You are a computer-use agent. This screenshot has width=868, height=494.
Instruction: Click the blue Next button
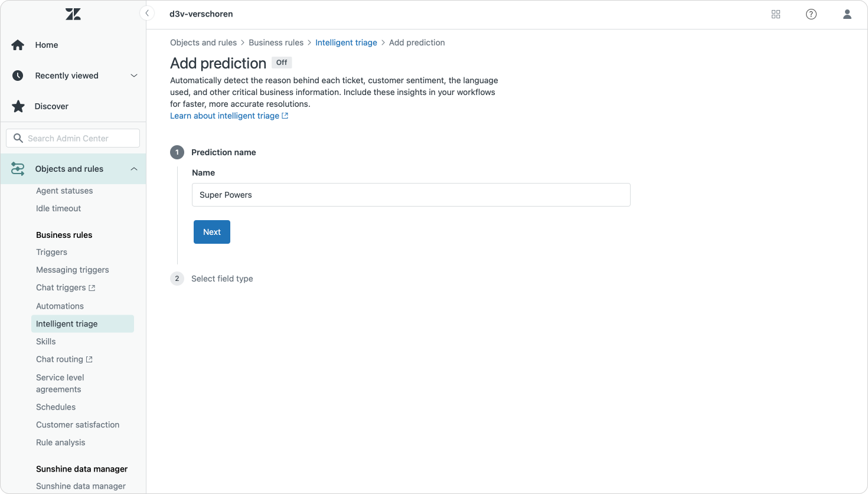[212, 232]
